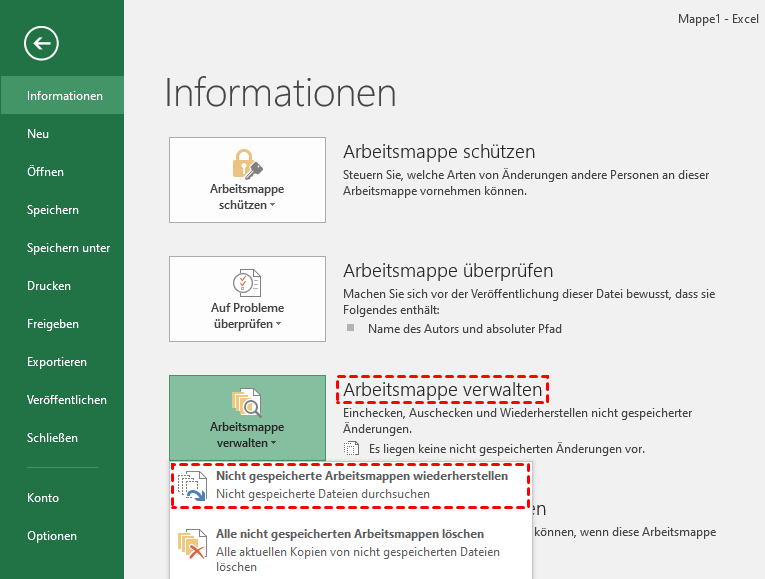Image resolution: width=765 pixels, height=579 pixels.
Task: Open the Neu tab in sidebar
Action: (x=38, y=134)
